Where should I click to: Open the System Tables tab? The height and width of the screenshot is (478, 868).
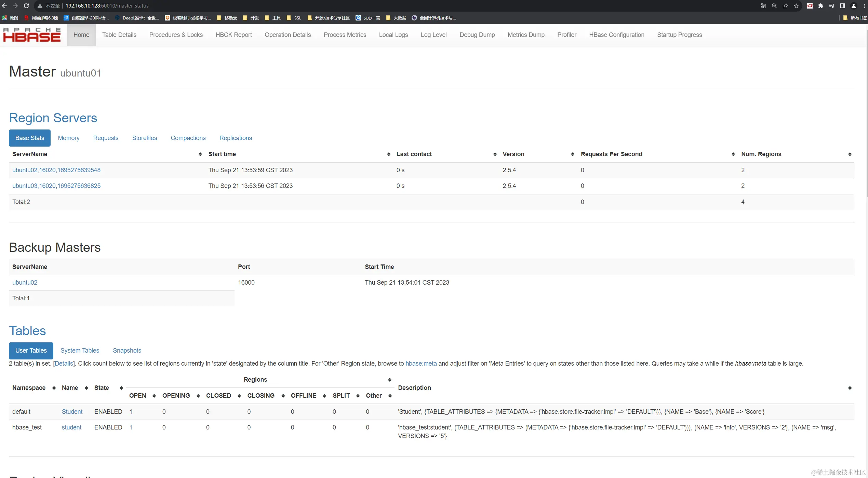tap(80, 351)
